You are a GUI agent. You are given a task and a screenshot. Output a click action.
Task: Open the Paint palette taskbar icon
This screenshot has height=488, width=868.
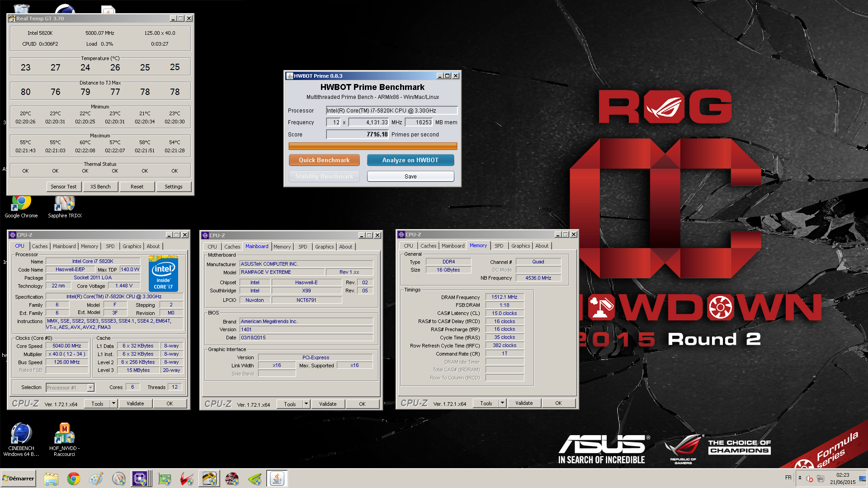(x=96, y=479)
